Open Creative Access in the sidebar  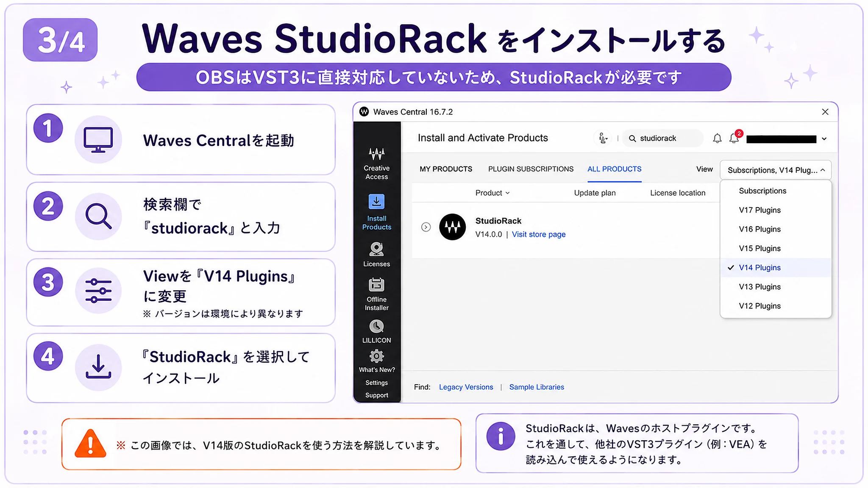coord(376,164)
